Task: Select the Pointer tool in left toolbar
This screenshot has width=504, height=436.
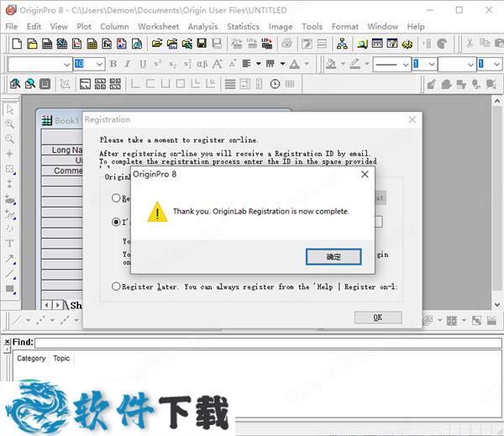Action: pyautogui.click(x=10, y=110)
